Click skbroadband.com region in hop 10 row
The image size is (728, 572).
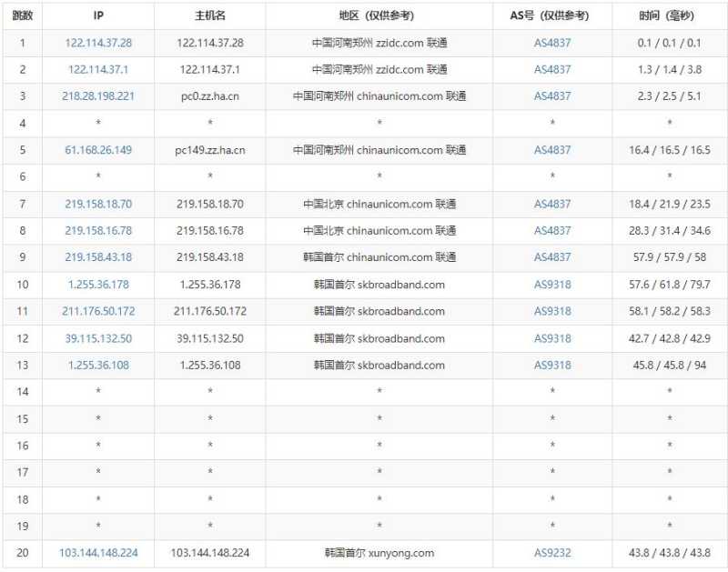379,285
